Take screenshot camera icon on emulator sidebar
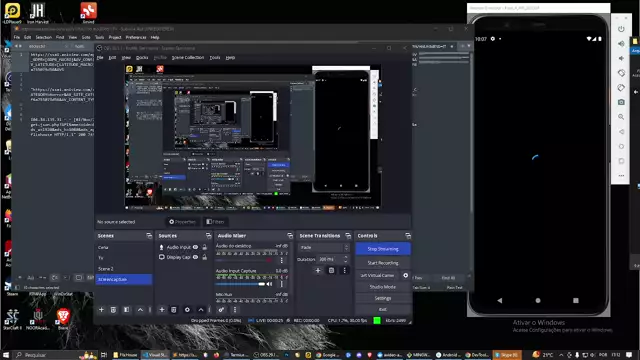Screen dimensions: 640x360 coord(621,102)
